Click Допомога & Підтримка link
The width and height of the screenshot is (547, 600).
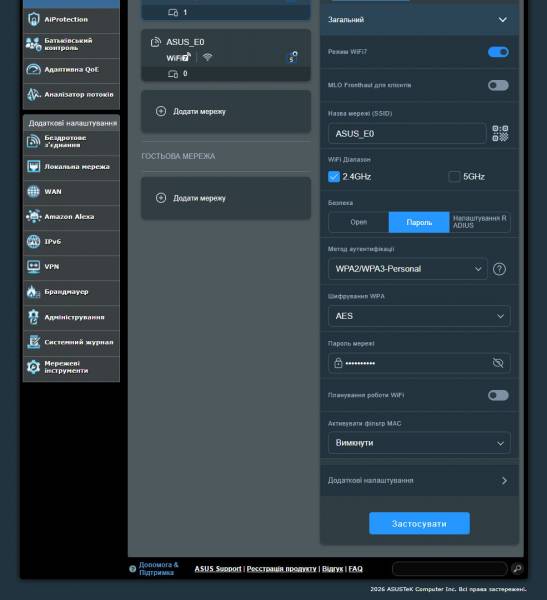pos(158,569)
